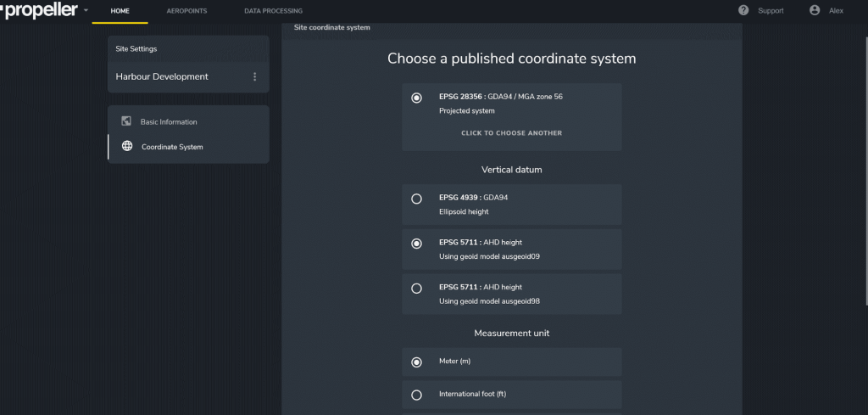Viewport: 868px width, 415px height.
Task: Go to the Home tab
Action: (x=120, y=11)
